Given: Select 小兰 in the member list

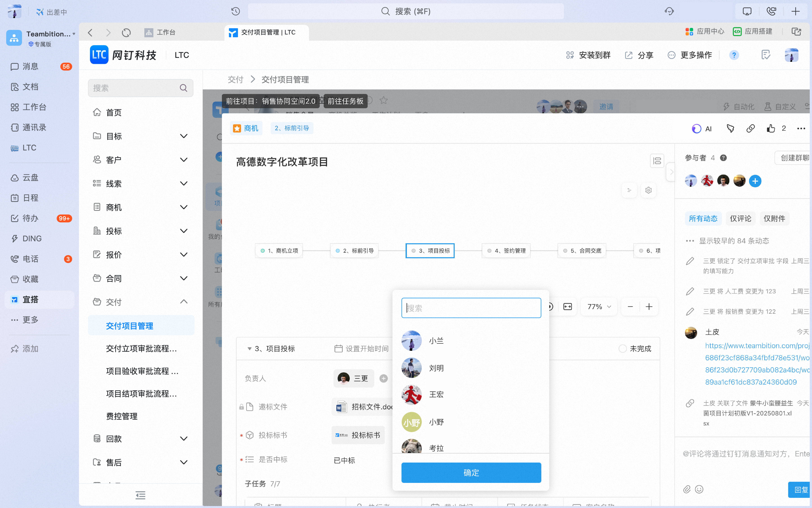Looking at the screenshot, I should pyautogui.click(x=470, y=341).
